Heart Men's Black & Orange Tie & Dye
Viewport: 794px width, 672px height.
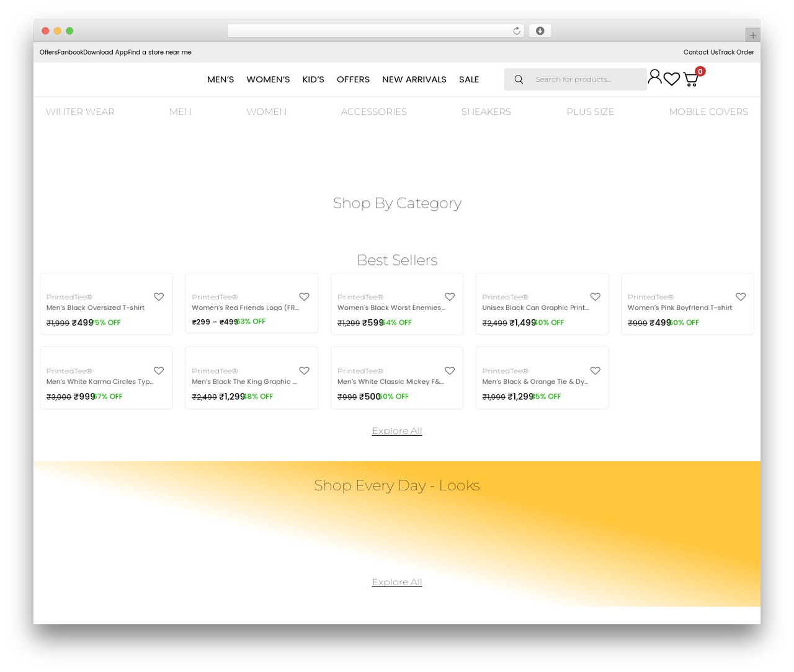click(595, 371)
